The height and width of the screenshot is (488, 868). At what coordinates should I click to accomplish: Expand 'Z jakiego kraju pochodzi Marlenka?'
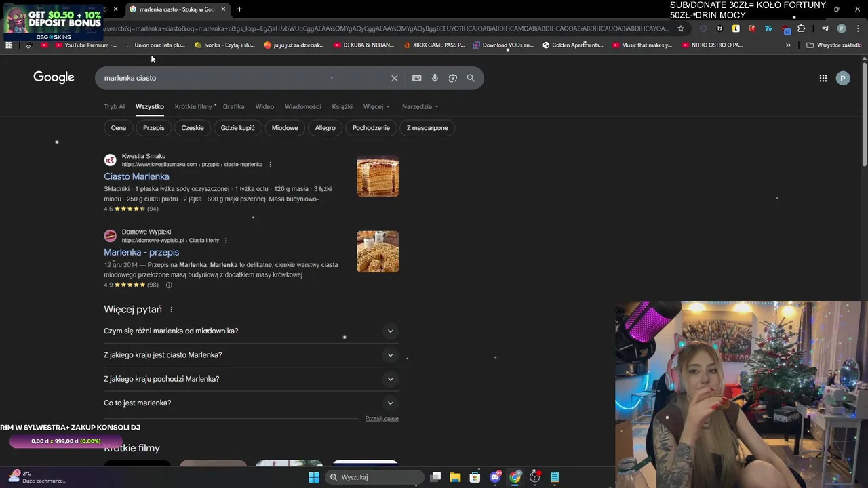point(251,379)
